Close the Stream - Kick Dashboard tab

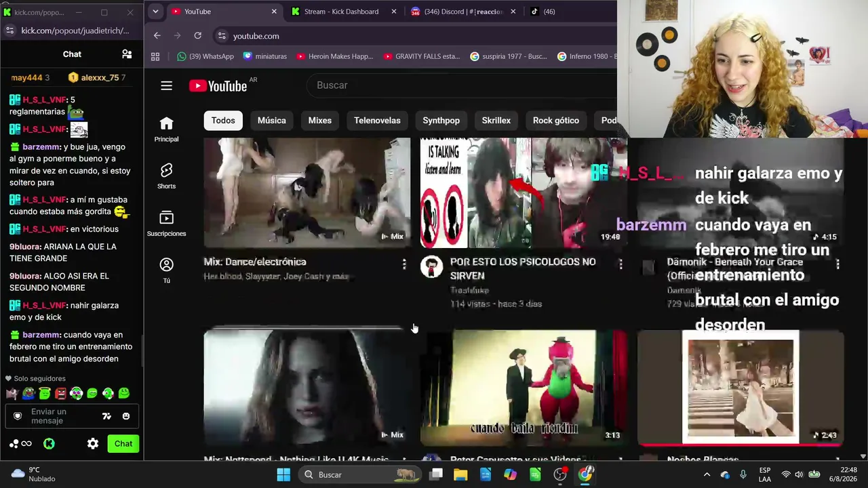click(x=393, y=12)
